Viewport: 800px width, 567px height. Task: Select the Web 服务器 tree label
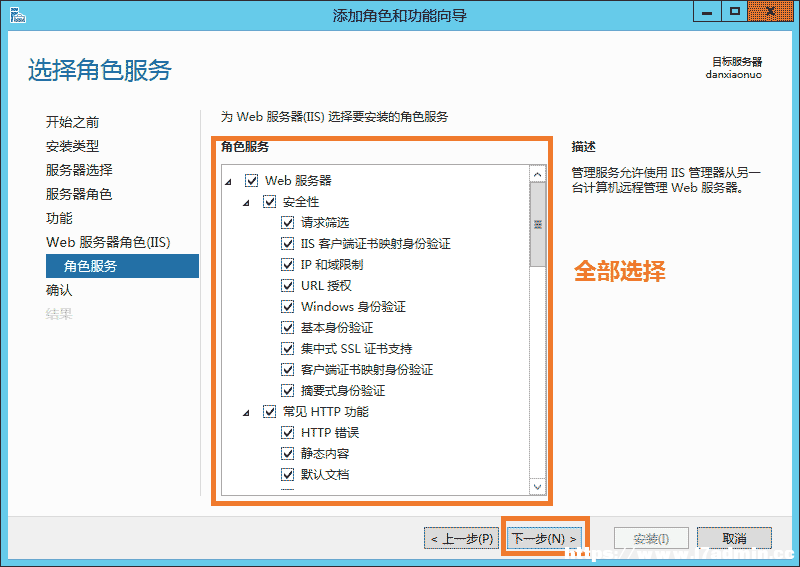(298, 180)
